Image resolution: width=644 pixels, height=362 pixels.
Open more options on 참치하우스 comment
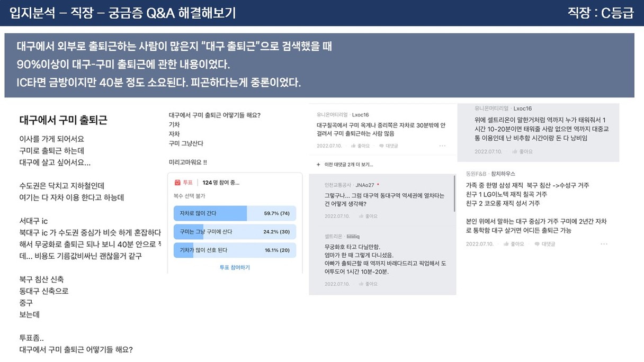604,244
